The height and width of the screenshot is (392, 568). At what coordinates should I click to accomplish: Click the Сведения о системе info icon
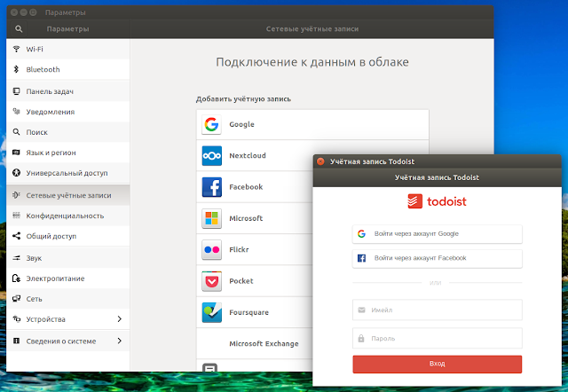tap(16, 341)
